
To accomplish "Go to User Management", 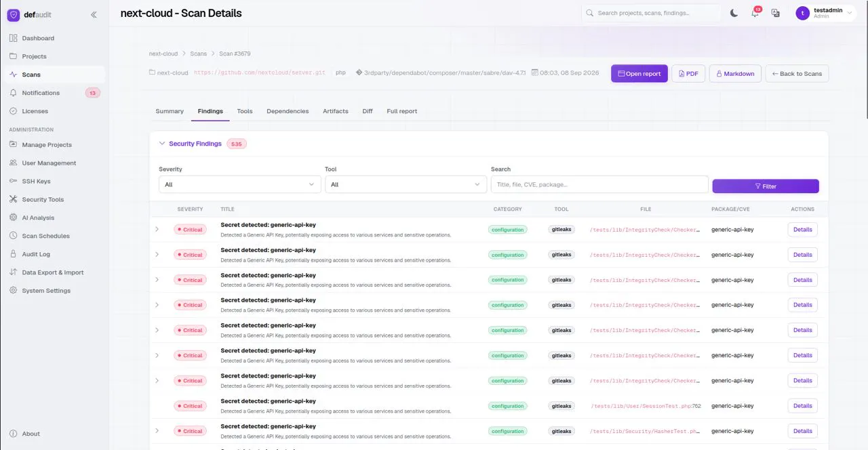I will click(54, 163).
